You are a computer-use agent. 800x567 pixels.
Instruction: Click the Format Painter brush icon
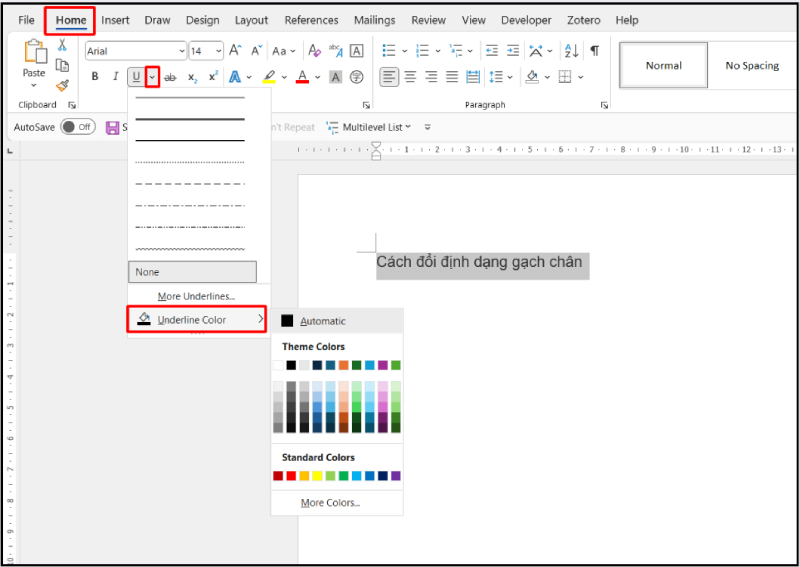pos(62,86)
